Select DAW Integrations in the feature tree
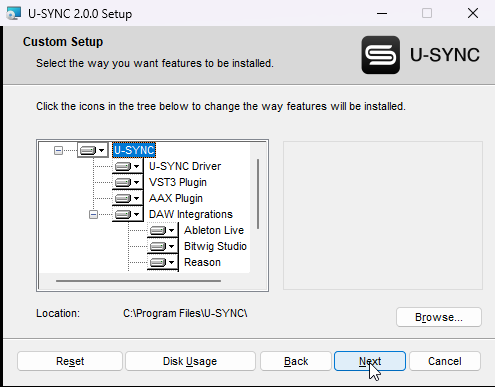The height and width of the screenshot is (387, 495). pos(191,214)
